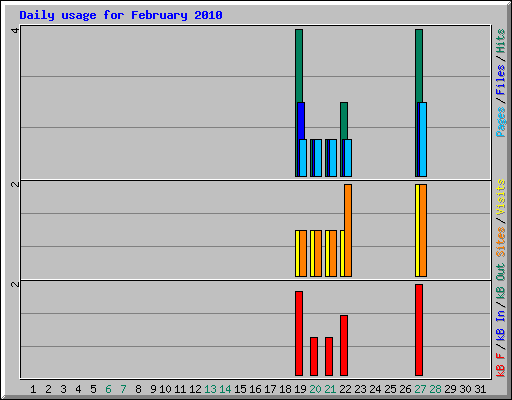Select the red kB bar for day 20
The height and width of the screenshot is (400, 512).
click(x=314, y=356)
